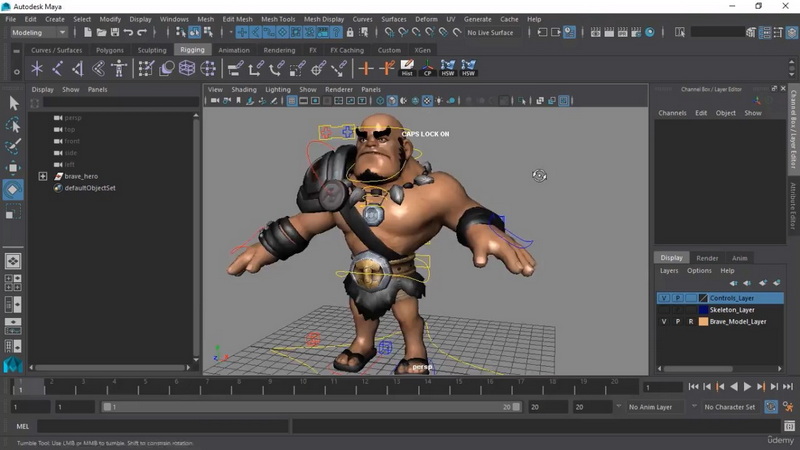Toggle visibility V of Controls_Layer
This screenshot has width=800, height=450.
click(663, 298)
